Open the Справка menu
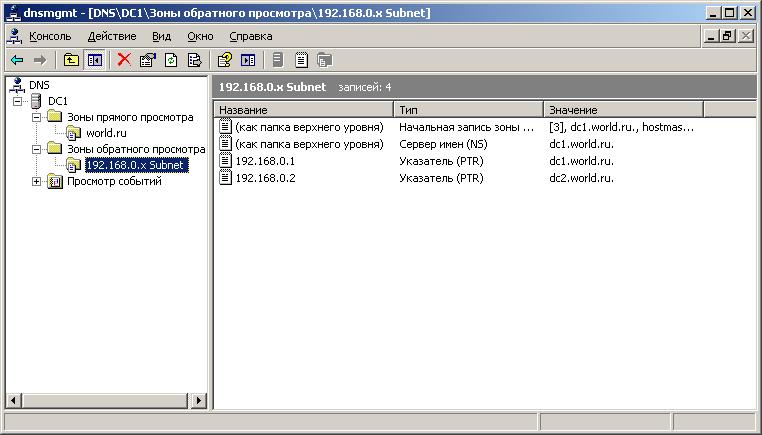The width and height of the screenshot is (762, 435). [251, 36]
